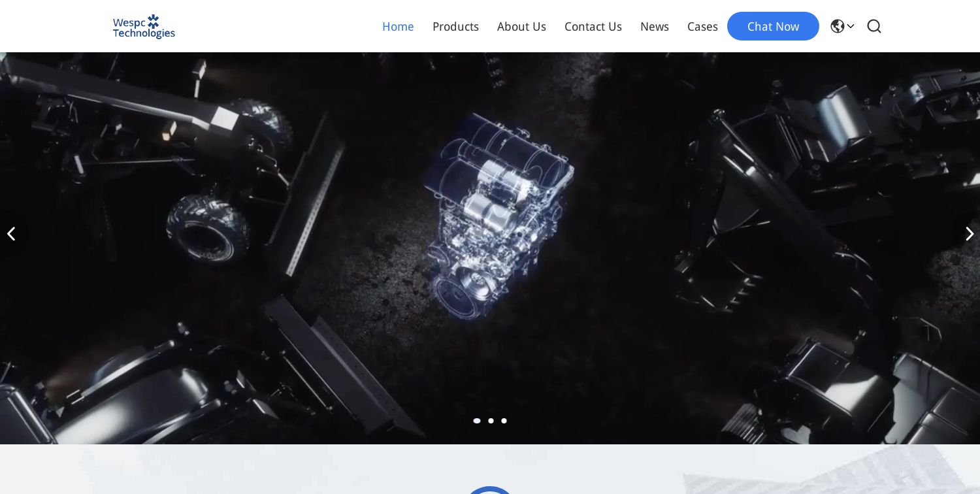Click the globe language icon
Image resolution: width=980 pixels, height=494 pixels.
(x=838, y=26)
